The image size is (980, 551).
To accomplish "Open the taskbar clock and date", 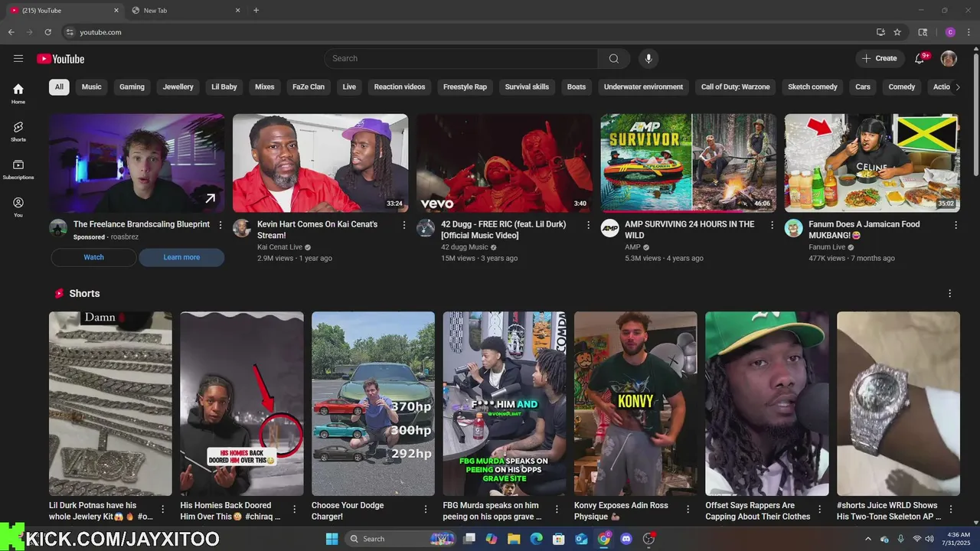I will [957, 539].
